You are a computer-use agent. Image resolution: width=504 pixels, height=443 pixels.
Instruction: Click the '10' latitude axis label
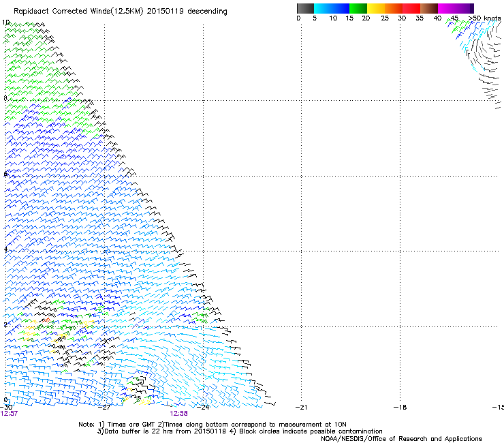pos(5,22)
